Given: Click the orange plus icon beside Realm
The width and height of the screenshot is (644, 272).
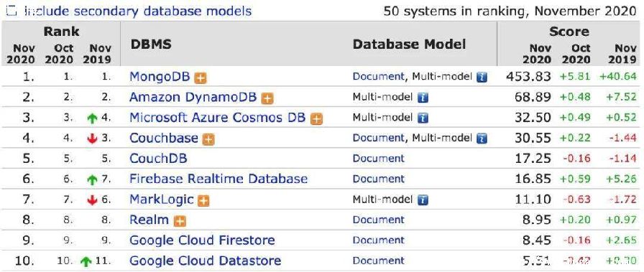Looking at the screenshot, I should [180, 222].
